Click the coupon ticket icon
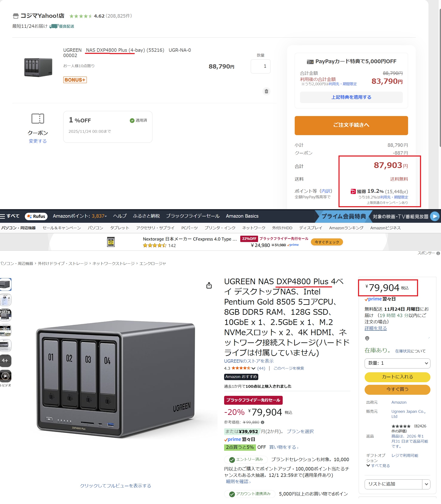 pos(38,119)
